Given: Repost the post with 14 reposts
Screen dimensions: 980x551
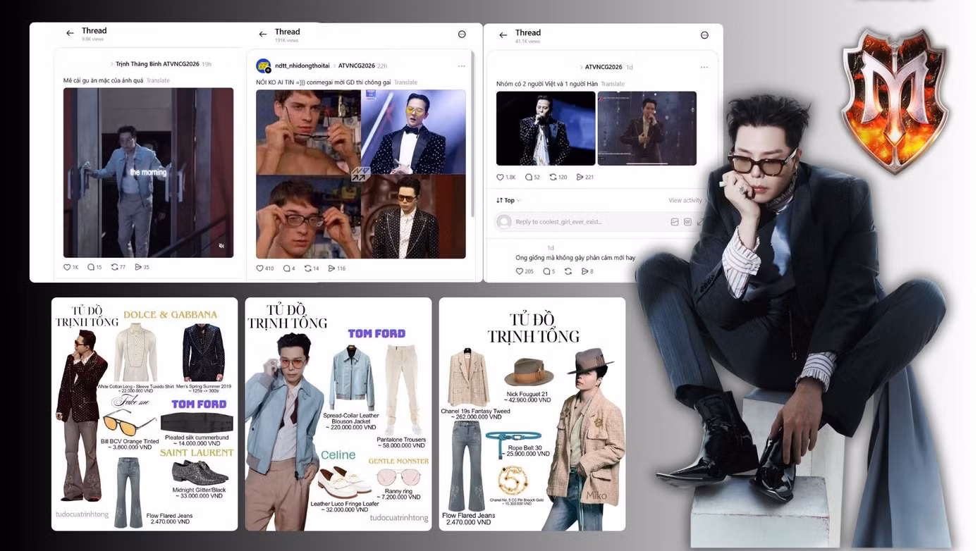Looking at the screenshot, I should [x=307, y=268].
